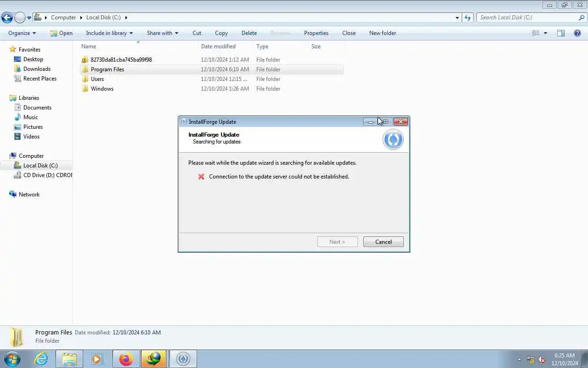Select Libraries in the navigation pane

tap(29, 98)
